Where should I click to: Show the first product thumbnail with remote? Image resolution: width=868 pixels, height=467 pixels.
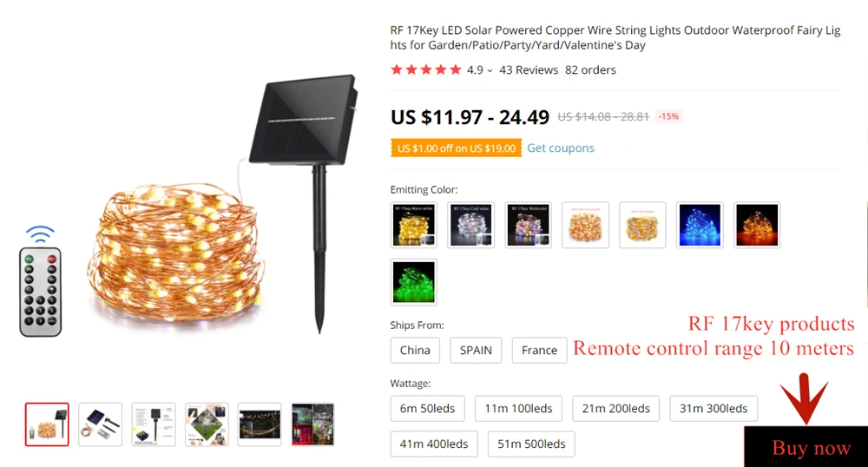coord(47,424)
